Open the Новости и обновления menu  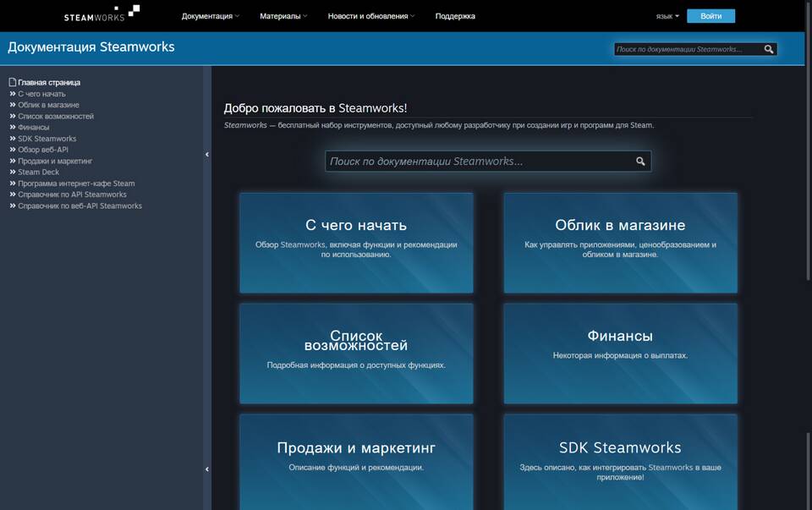pos(371,16)
